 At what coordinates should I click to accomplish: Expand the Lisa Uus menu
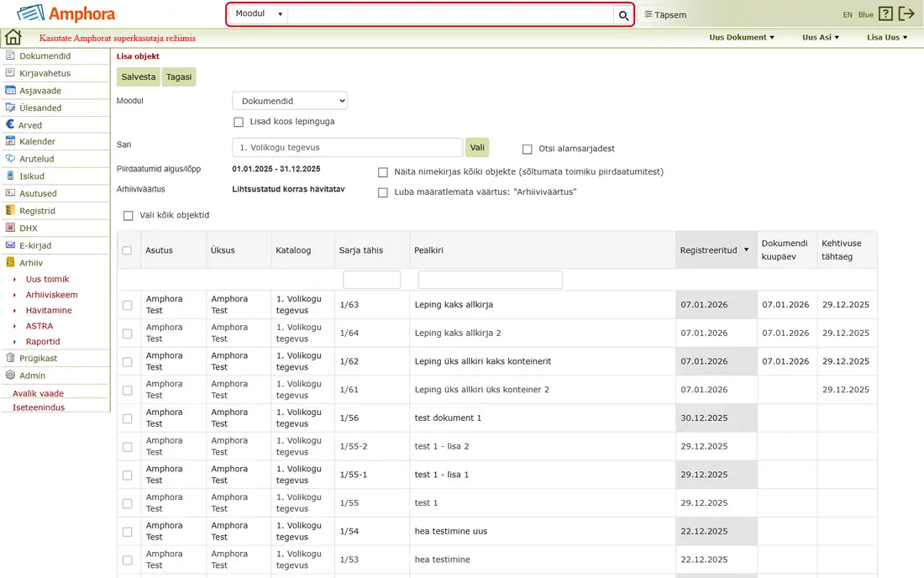coord(887,37)
